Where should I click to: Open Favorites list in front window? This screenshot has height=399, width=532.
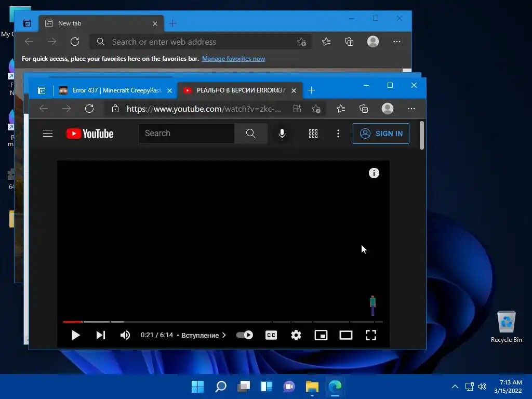pyautogui.click(x=341, y=109)
